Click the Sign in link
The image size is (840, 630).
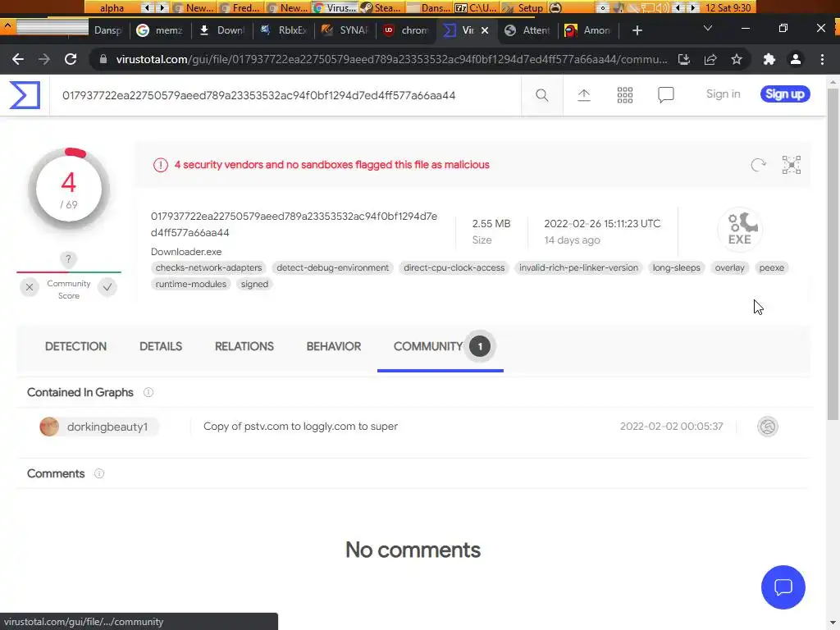723,94
